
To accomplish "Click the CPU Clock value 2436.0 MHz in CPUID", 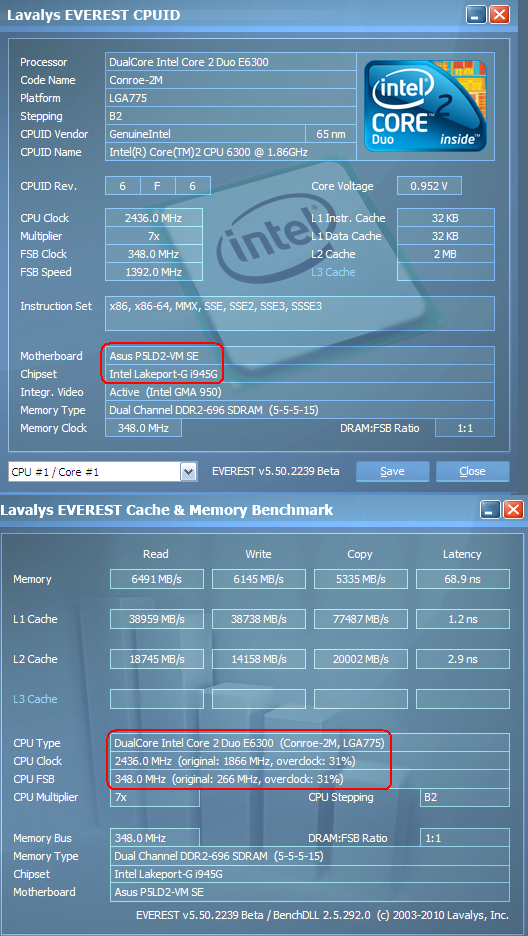I will tap(154, 218).
